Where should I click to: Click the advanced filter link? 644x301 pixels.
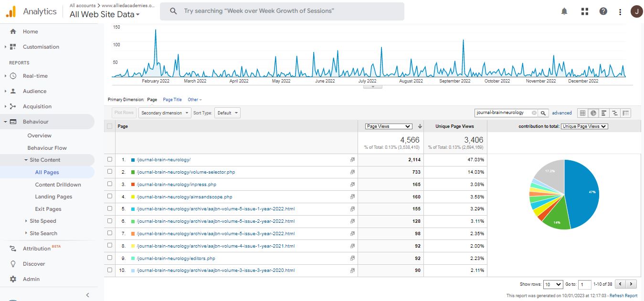562,113
